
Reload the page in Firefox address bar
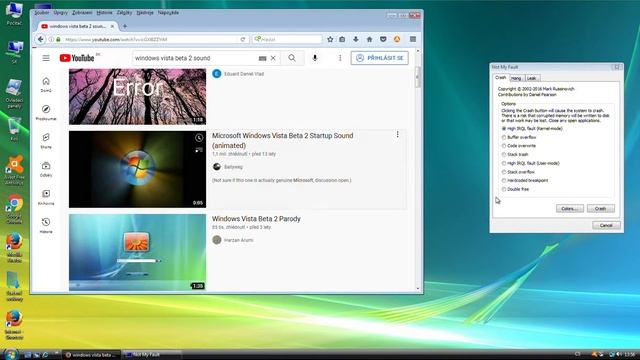242,39
